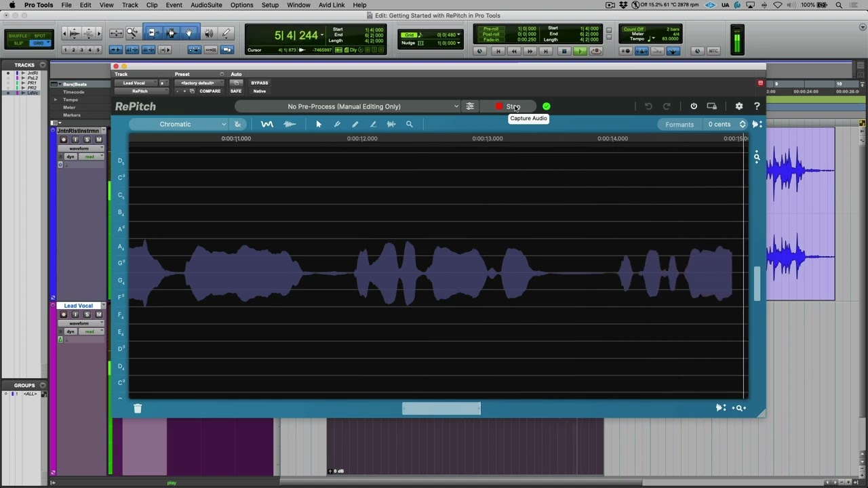This screenshot has width=868, height=488.
Task: Select the line draw tool in RePitch
Action: coord(373,124)
